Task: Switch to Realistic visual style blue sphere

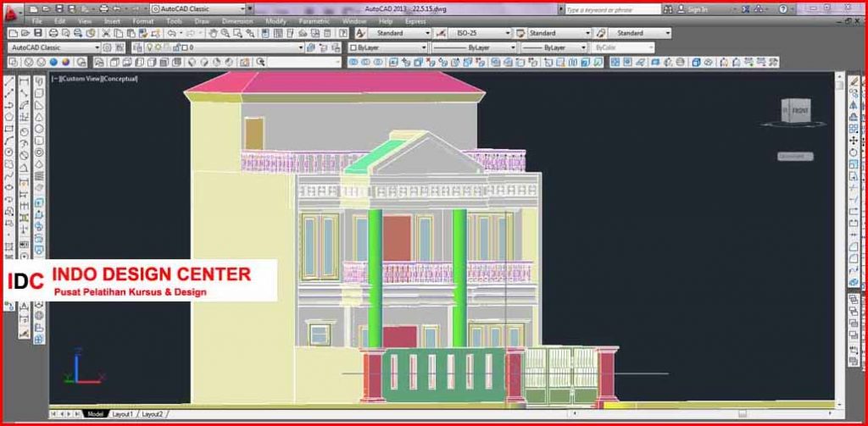Action: pyautogui.click(x=53, y=63)
